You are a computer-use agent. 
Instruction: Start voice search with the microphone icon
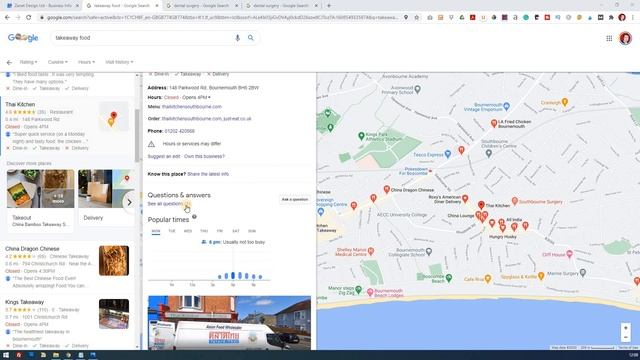238,38
